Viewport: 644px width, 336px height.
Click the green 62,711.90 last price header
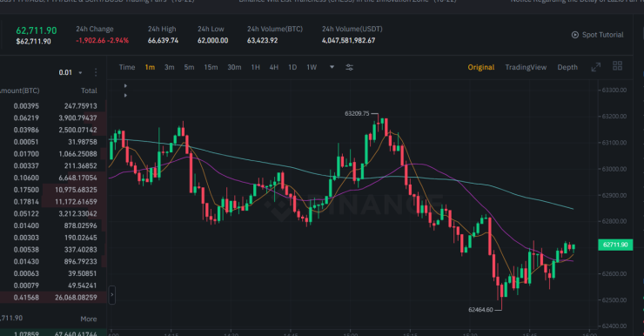(37, 30)
